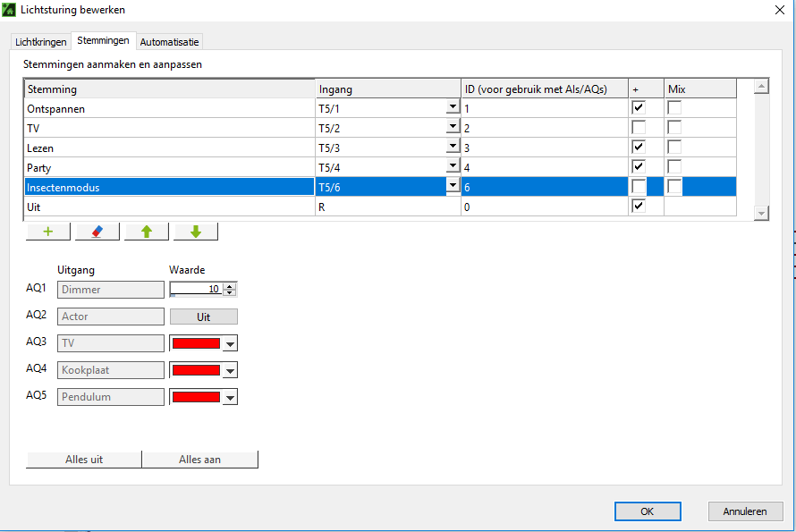
Task: Open the Ingang dropdown for Insectenmodus
Action: pos(453,186)
